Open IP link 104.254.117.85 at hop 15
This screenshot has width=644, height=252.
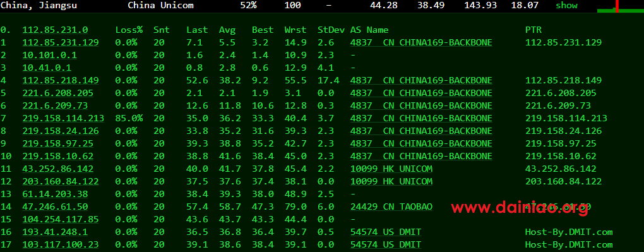(x=61, y=220)
